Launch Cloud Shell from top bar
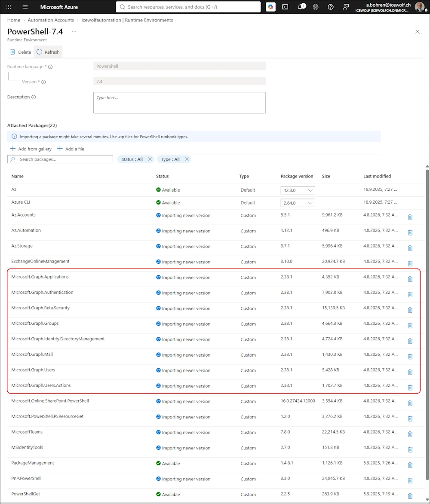This screenshot has width=430, height=504. (285, 7)
